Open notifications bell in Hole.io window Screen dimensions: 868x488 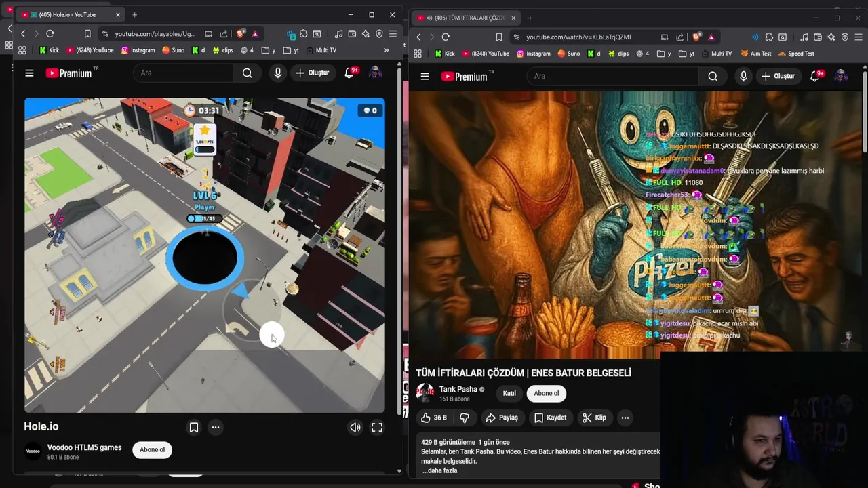tap(349, 73)
